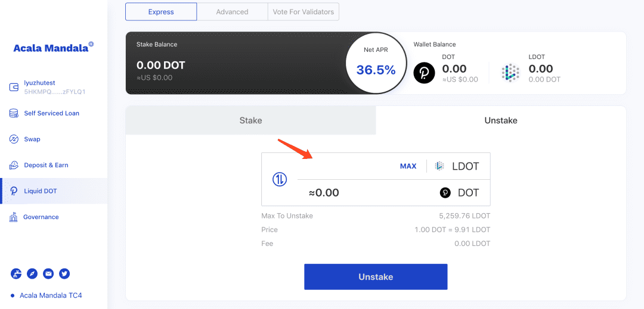The image size is (644, 309).
Task: Open the Swap page
Action: click(32, 139)
